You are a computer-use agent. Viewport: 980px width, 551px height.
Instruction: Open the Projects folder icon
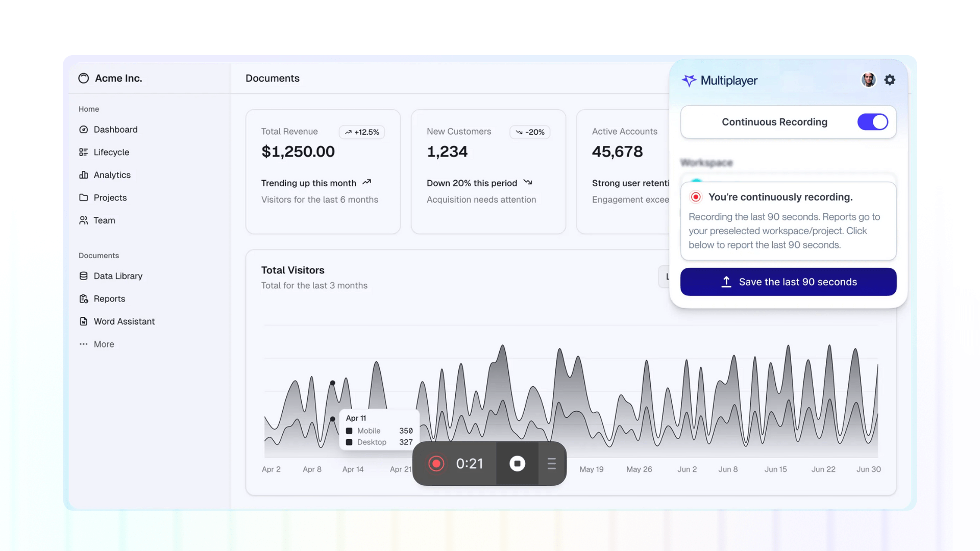pos(84,198)
